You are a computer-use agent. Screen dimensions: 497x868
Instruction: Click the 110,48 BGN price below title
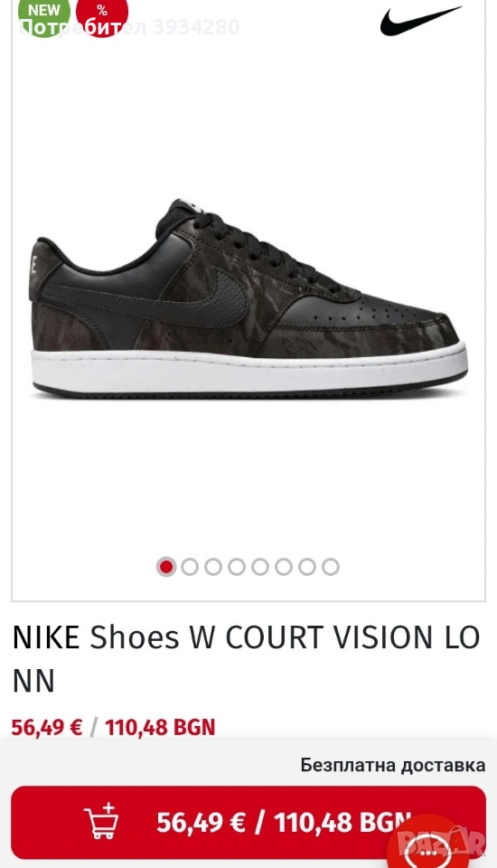tap(160, 727)
